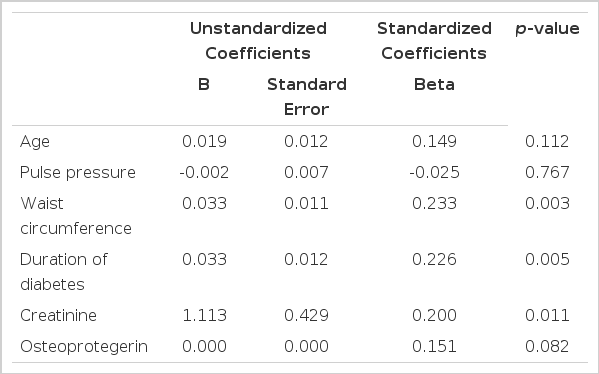Image resolution: width=599 pixels, height=374 pixels.
Task: Select Waist circumference p-value 0.003
Action: [x=547, y=204]
